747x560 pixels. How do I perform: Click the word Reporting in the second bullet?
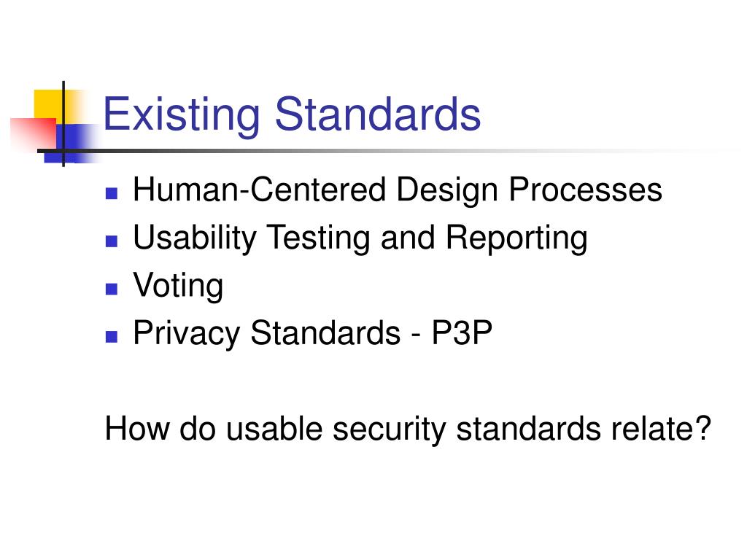click(x=517, y=238)
